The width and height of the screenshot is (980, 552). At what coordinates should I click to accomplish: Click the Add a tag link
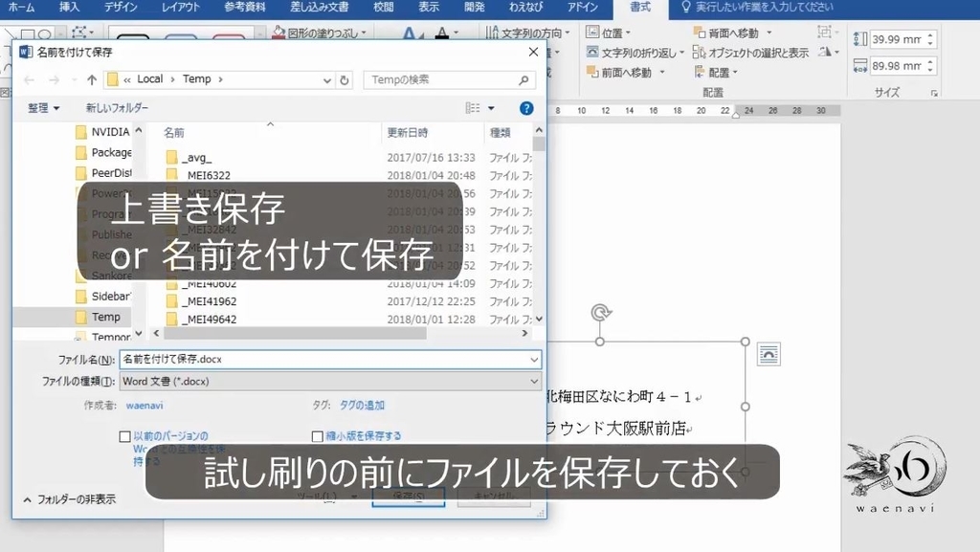[362, 406]
